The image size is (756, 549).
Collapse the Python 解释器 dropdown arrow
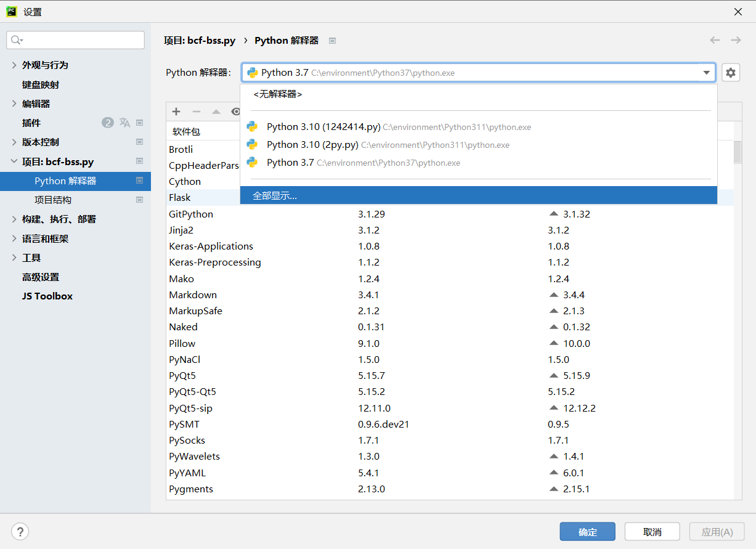(706, 73)
